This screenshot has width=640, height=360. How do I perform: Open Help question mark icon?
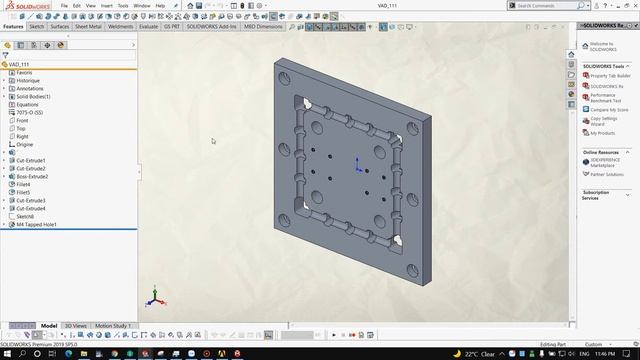[x=605, y=6]
